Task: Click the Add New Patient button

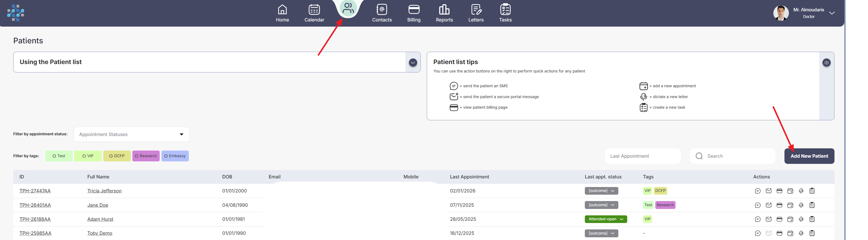Action: coord(809,156)
